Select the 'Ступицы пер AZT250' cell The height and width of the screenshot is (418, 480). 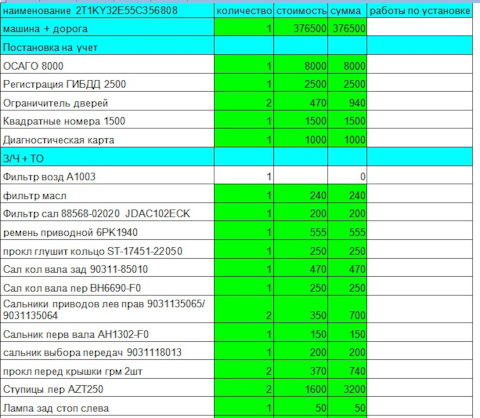pyautogui.click(x=107, y=387)
